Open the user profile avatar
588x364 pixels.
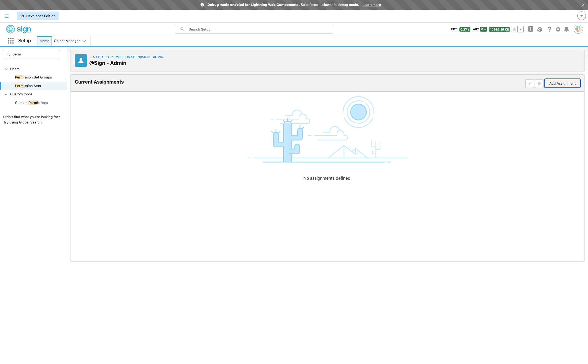(x=578, y=29)
